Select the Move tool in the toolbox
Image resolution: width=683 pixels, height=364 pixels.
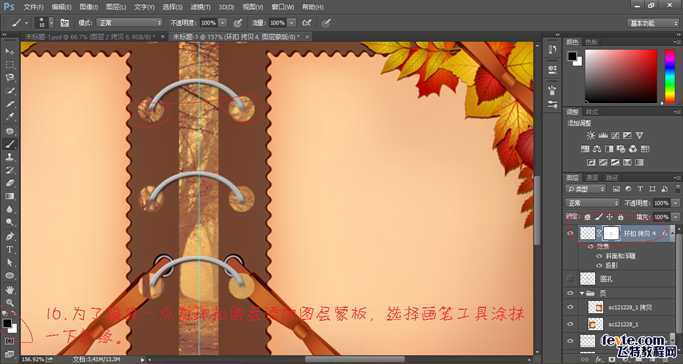click(x=10, y=51)
